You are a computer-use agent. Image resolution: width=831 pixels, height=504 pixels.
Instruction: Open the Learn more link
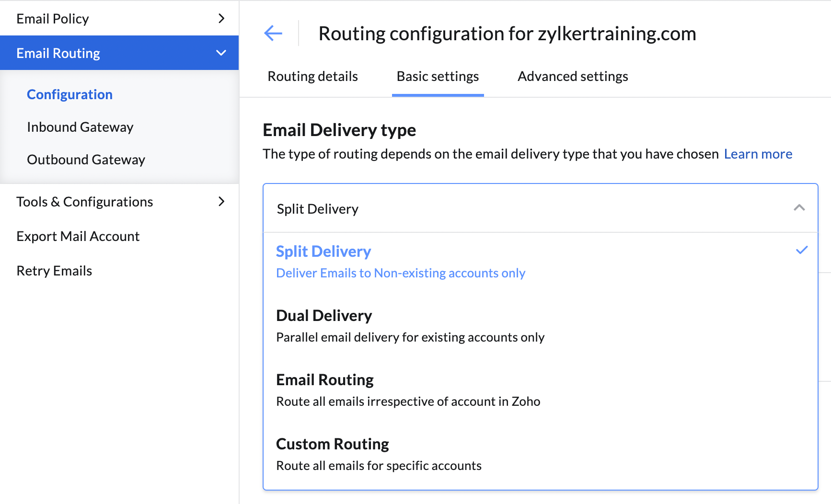[758, 154]
